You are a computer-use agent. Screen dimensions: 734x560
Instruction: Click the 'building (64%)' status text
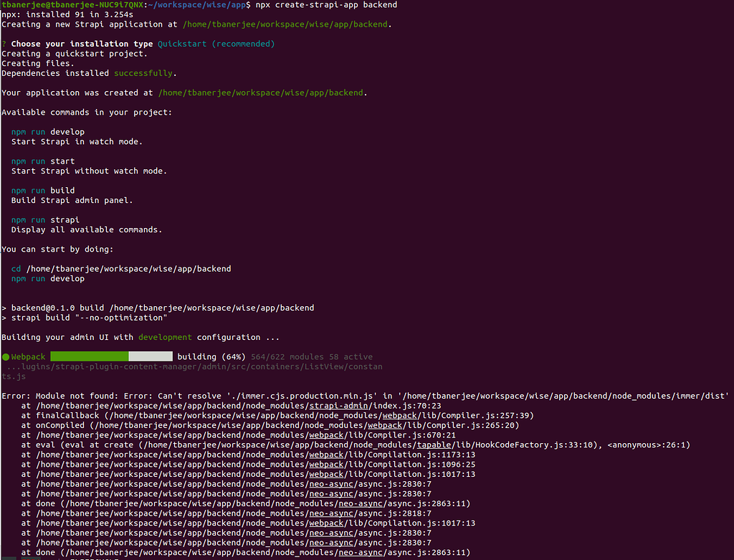(211, 357)
